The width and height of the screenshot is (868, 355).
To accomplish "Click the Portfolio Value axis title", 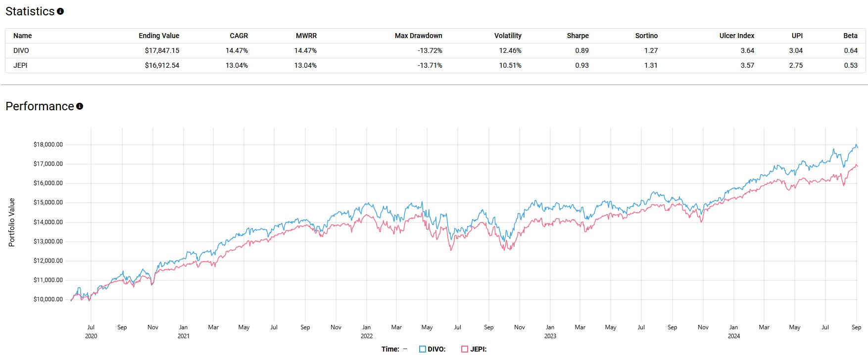I will click(x=12, y=222).
